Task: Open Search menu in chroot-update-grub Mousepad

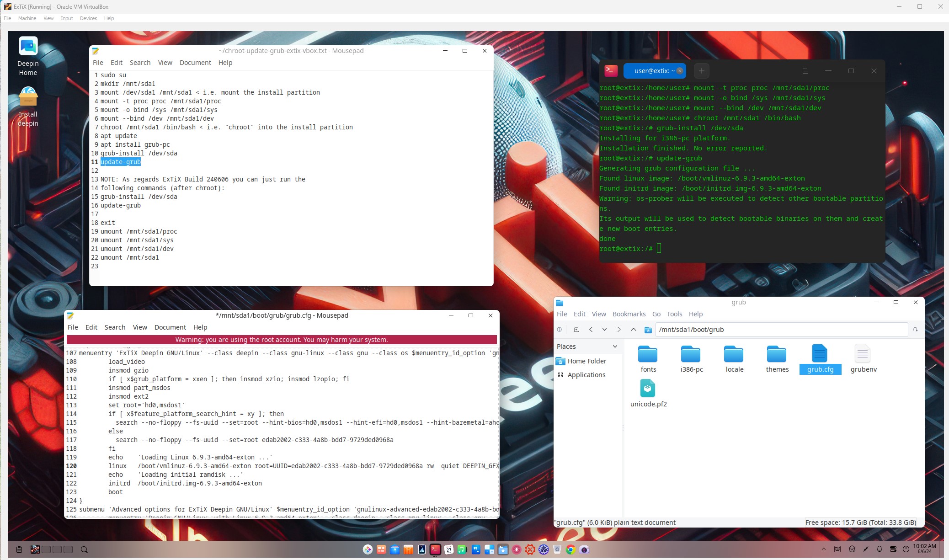Action: (140, 63)
